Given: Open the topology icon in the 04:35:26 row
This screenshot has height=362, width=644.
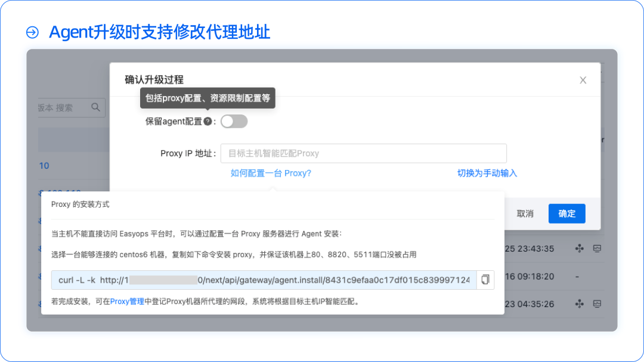Looking at the screenshot, I should [x=579, y=304].
